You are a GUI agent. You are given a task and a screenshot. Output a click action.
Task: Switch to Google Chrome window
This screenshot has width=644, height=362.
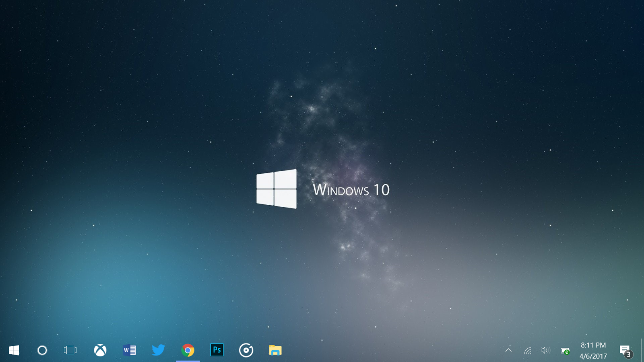click(188, 350)
